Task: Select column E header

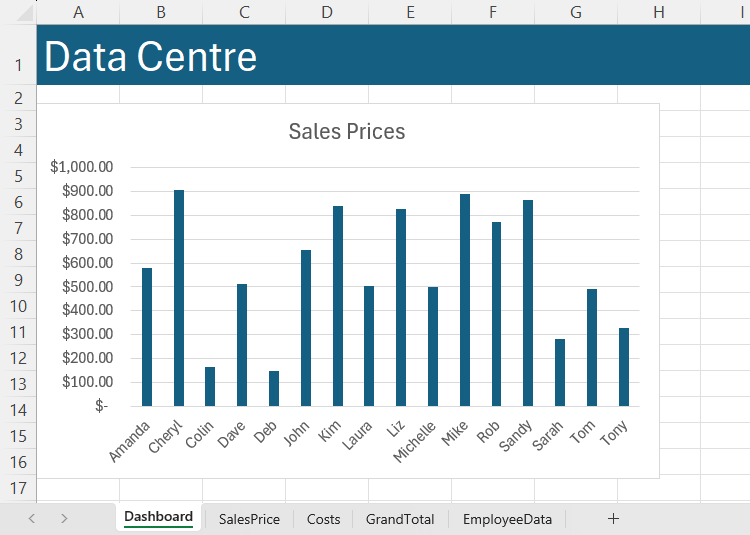Action: [410, 11]
